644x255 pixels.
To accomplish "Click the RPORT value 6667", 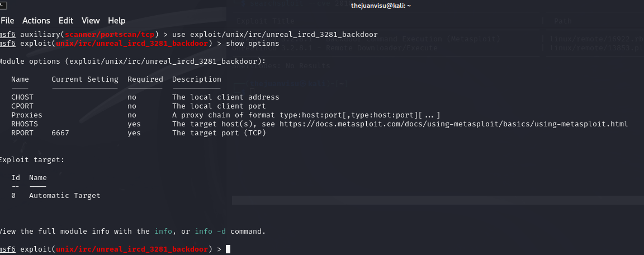I will pos(60,133).
